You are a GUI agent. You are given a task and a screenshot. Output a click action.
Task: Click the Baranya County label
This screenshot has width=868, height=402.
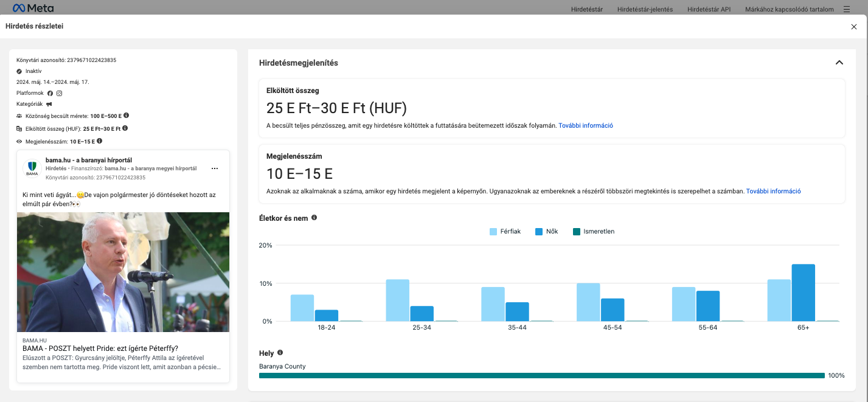click(282, 366)
